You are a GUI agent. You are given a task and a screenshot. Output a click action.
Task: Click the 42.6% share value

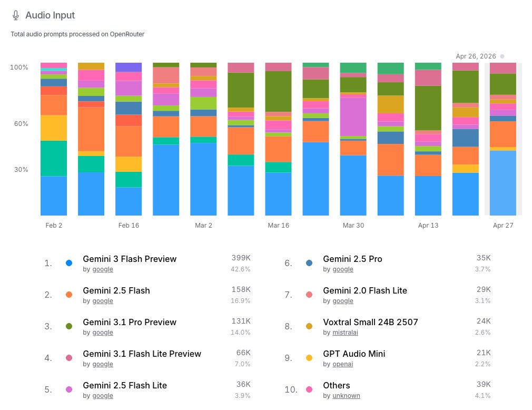241,269
